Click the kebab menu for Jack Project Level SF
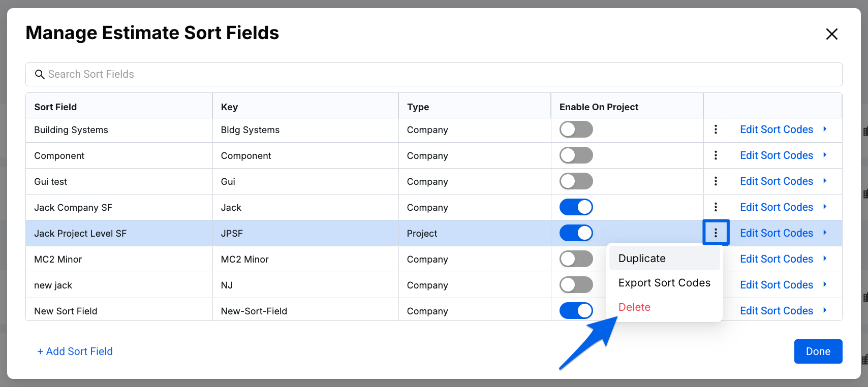The width and height of the screenshot is (868, 387). point(716,233)
